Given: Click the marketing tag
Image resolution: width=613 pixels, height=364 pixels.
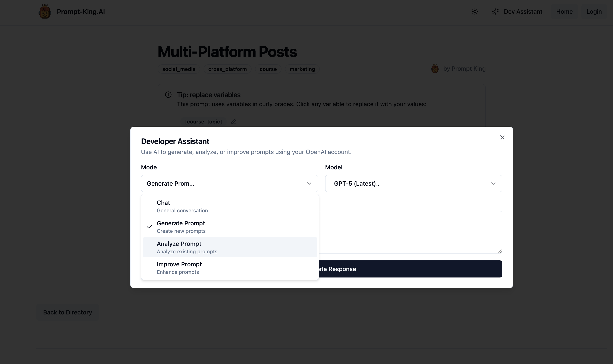Looking at the screenshot, I should (302, 69).
